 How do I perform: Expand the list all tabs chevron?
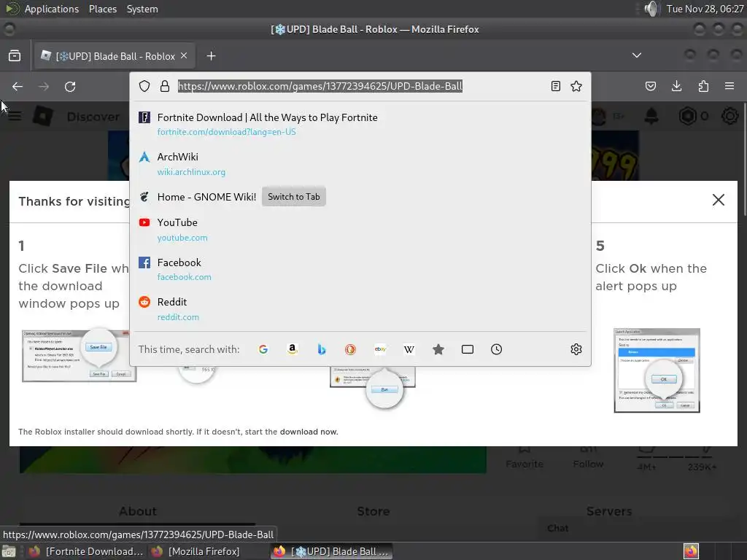(x=636, y=55)
